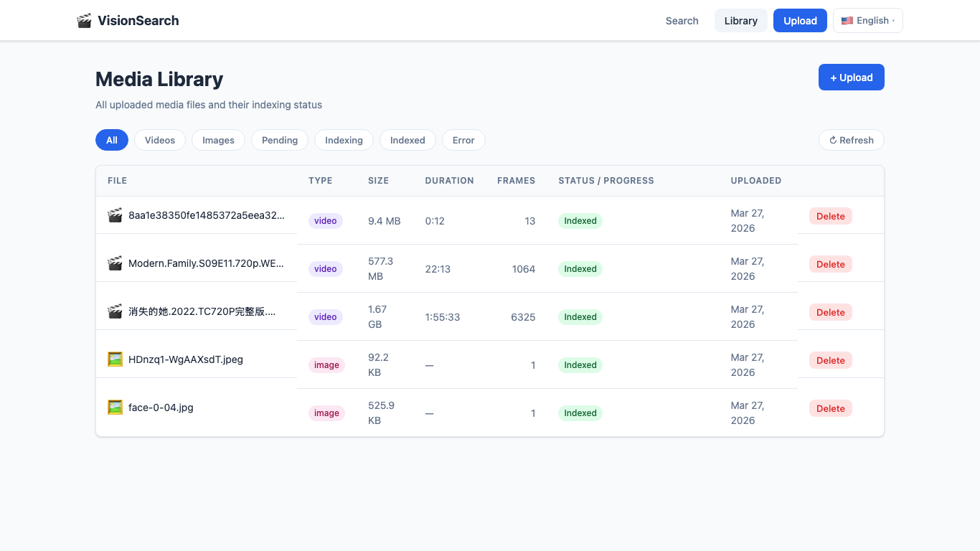Click the picture icon beside HDnzq1-WgAAXsdT.jpeg
This screenshot has width=980, height=551.
[x=115, y=359]
